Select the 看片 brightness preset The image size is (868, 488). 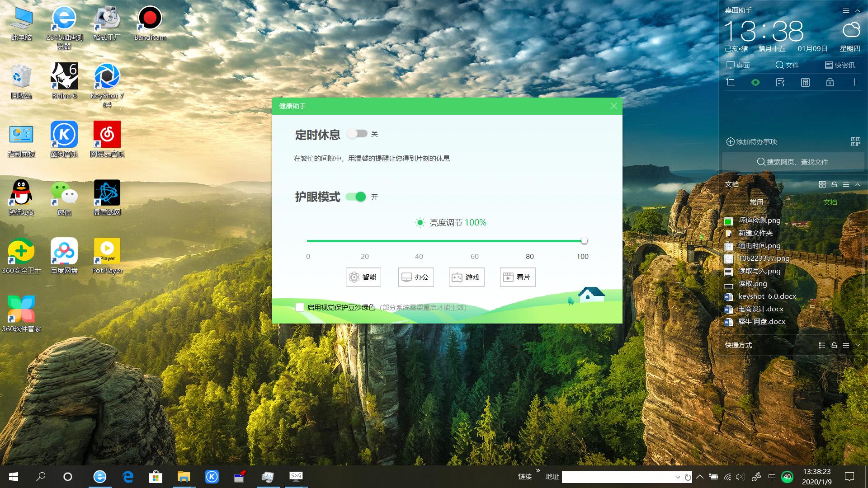click(x=518, y=277)
